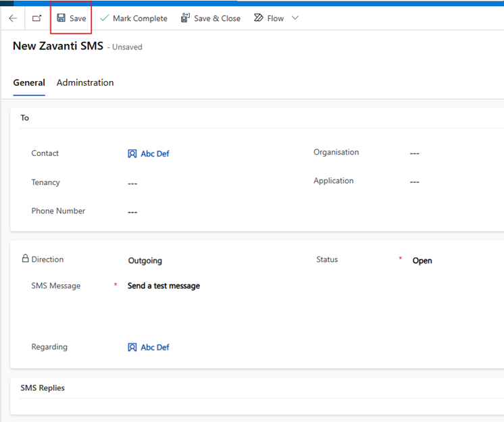Viewport: 504px width, 422px height.
Task: Go back using the arrow icon
Action: click(x=13, y=18)
